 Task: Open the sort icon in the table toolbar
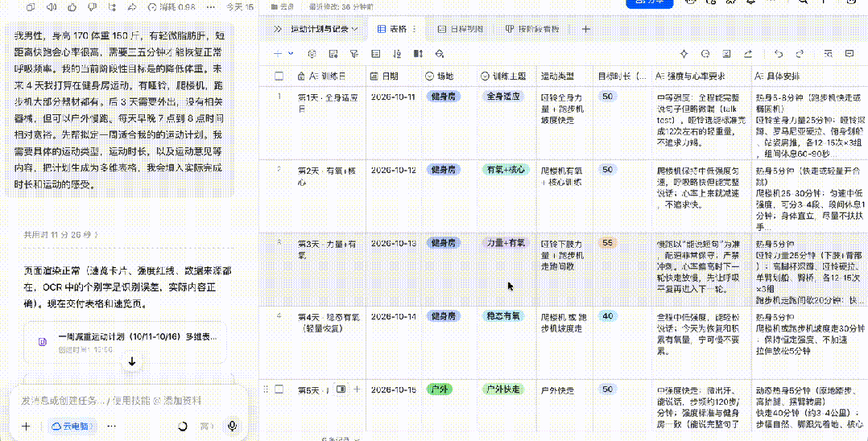coord(397,54)
